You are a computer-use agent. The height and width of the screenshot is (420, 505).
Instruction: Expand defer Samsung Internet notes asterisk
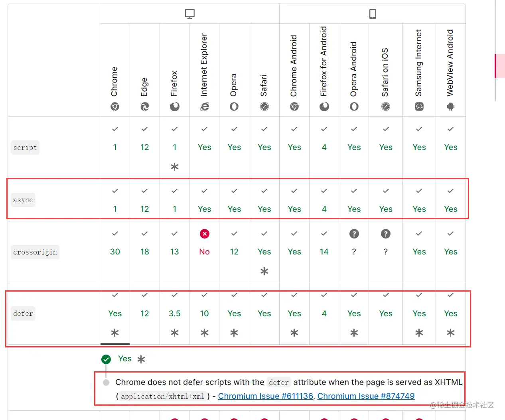[419, 333]
